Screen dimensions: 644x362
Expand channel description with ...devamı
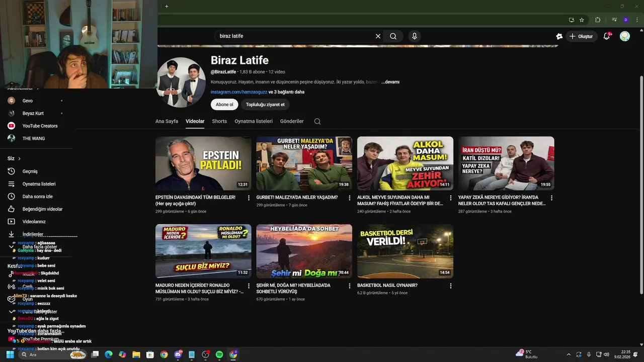coord(390,82)
